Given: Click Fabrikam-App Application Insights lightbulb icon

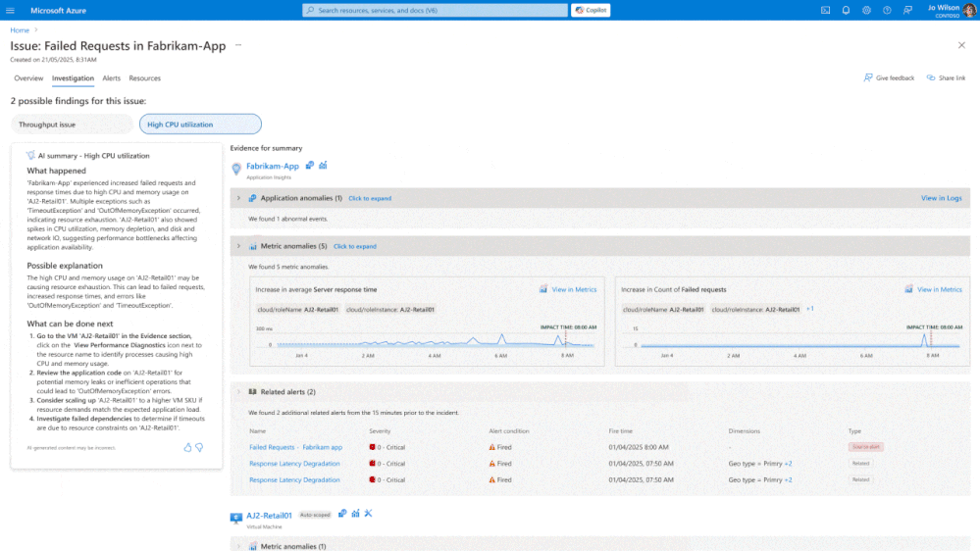Looking at the screenshot, I should coord(236,168).
